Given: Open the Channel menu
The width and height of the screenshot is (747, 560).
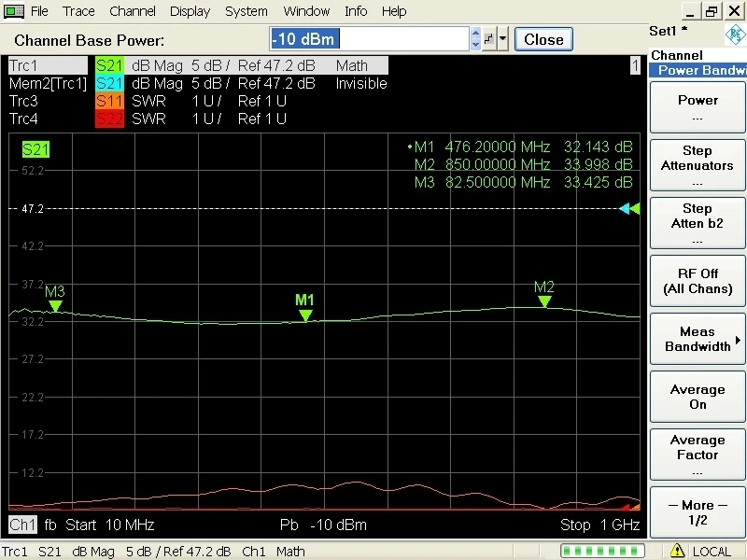Looking at the screenshot, I should point(133,11).
